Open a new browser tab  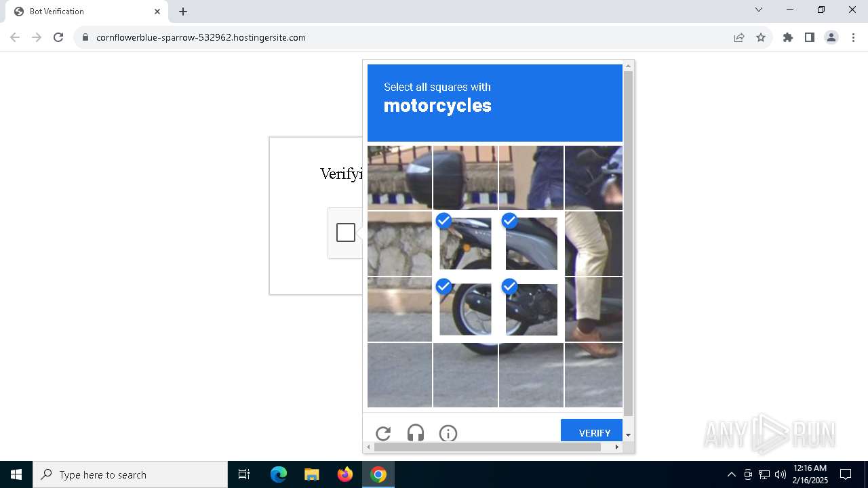tap(183, 12)
